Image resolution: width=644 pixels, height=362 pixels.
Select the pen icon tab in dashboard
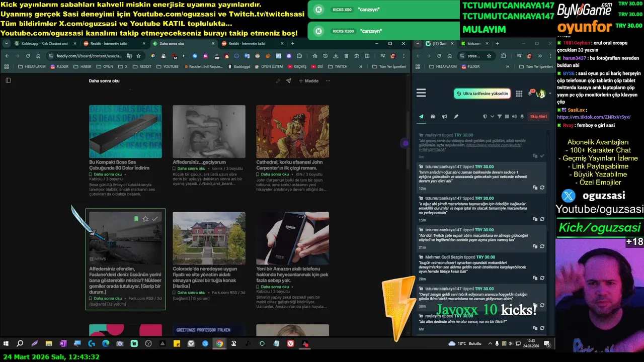[x=456, y=117]
